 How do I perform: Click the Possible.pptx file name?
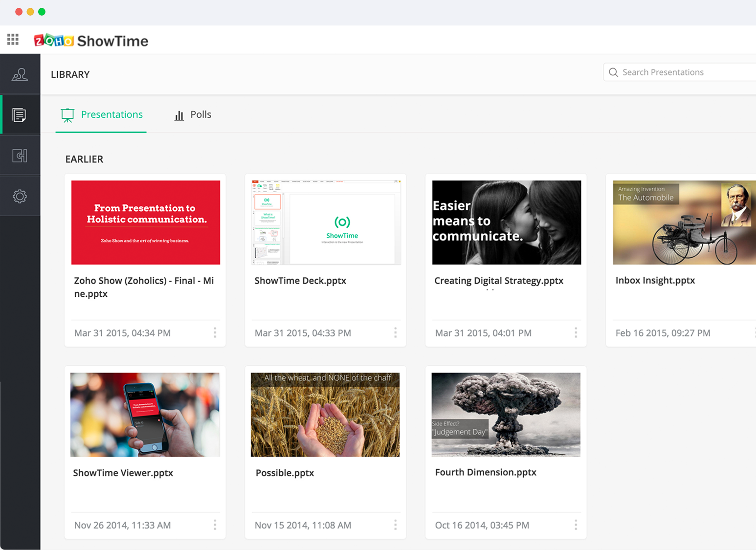(x=285, y=473)
